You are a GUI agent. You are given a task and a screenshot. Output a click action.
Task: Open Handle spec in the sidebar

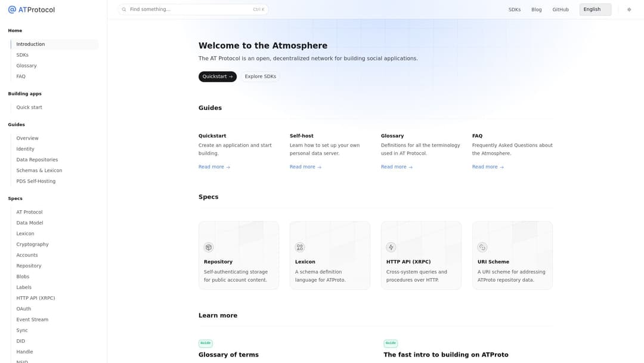pos(24,352)
